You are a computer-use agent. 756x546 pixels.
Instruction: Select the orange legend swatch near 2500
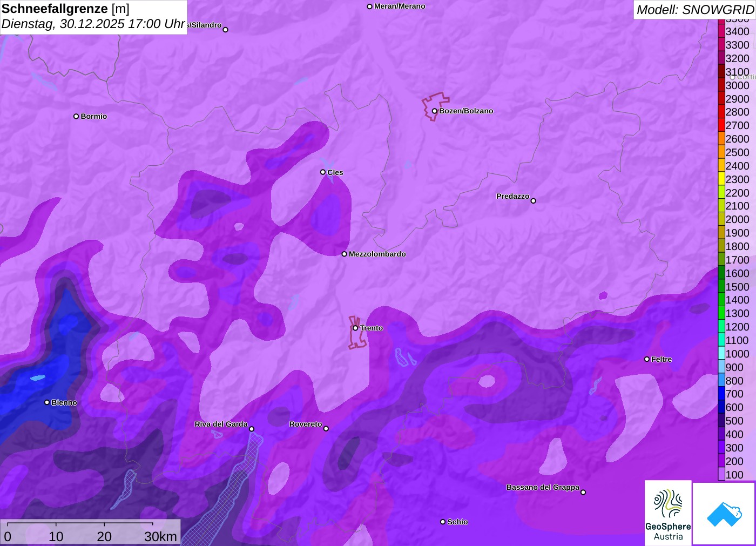click(721, 152)
